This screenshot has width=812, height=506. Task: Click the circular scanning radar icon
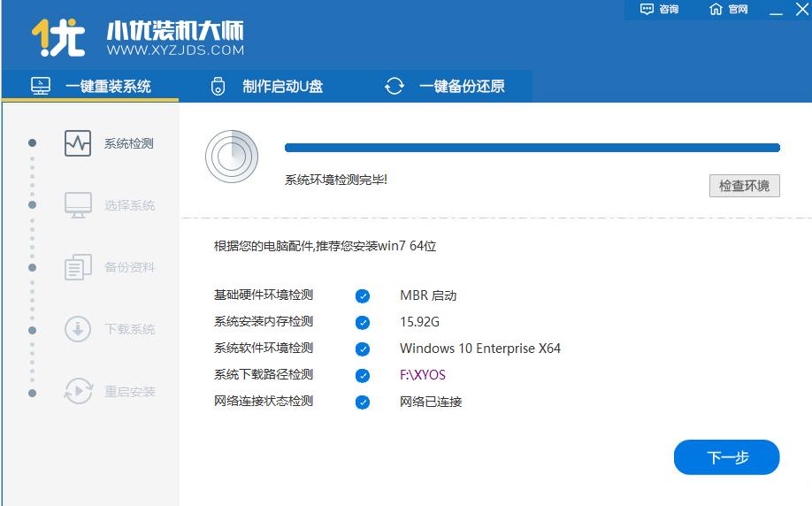pyautogui.click(x=232, y=157)
